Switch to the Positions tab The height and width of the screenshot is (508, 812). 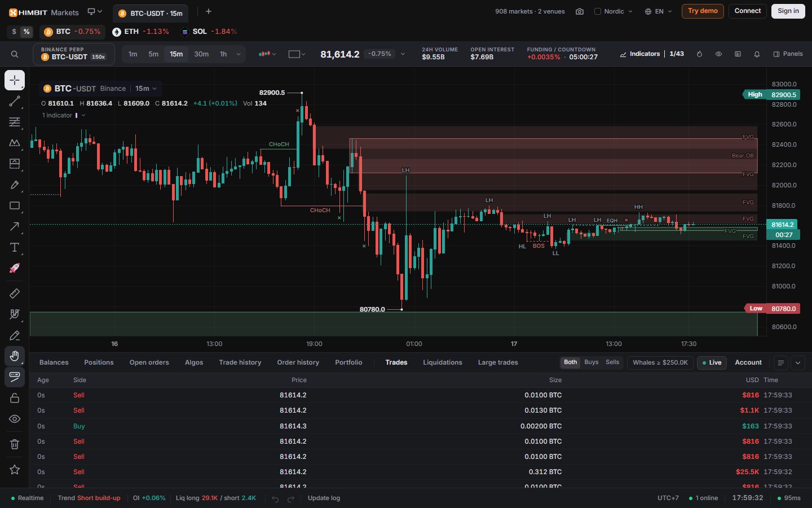(99, 362)
